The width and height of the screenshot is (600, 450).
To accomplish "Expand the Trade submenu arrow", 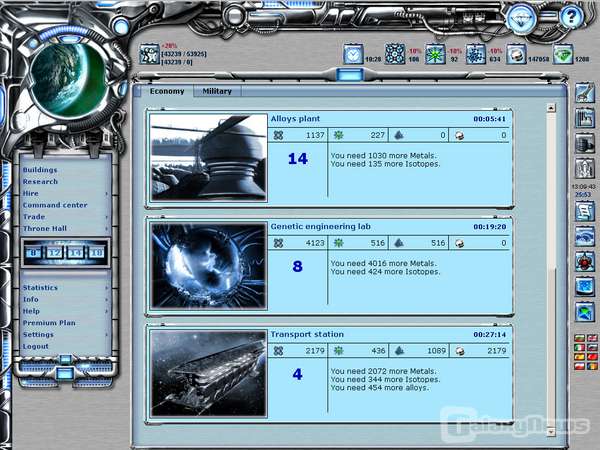I will (x=106, y=217).
